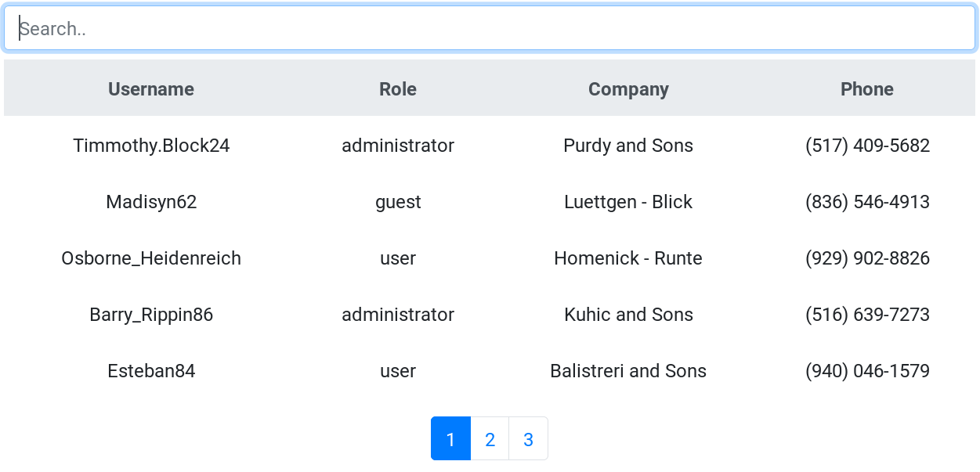Click Balistreri and Sons company cell
980x472 pixels.
click(628, 371)
